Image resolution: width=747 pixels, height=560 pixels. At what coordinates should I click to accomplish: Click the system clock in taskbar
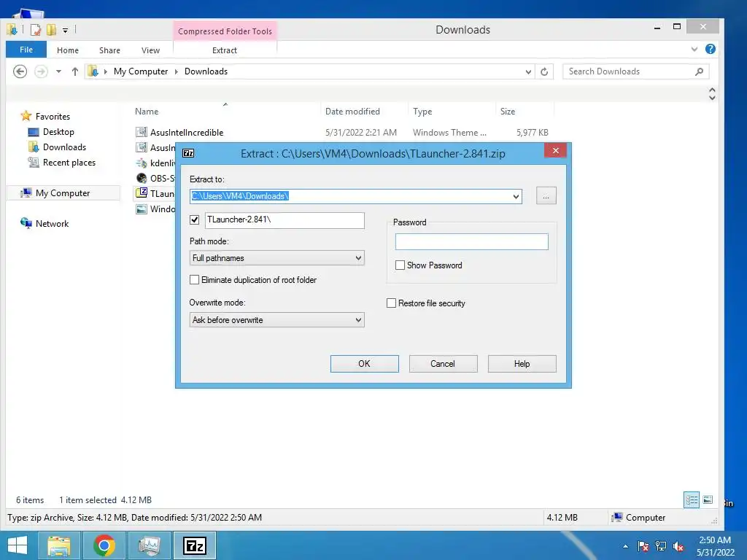(715, 546)
